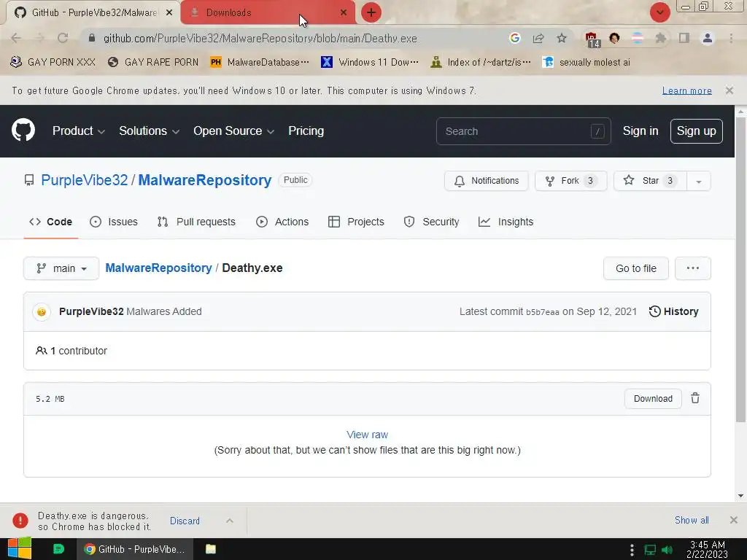Image resolution: width=747 pixels, height=560 pixels.
Task: Open the file explorer taskbar icon
Action: pyautogui.click(x=211, y=549)
